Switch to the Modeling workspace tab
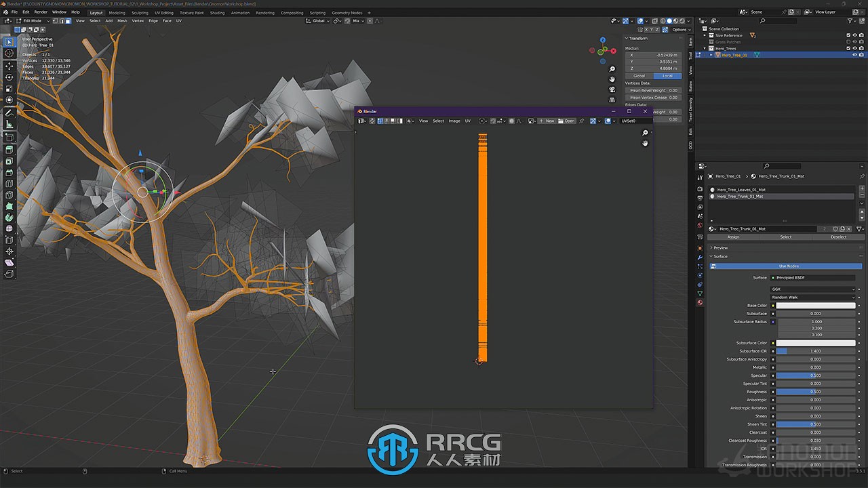Image resolution: width=868 pixels, height=488 pixels. coord(117,12)
